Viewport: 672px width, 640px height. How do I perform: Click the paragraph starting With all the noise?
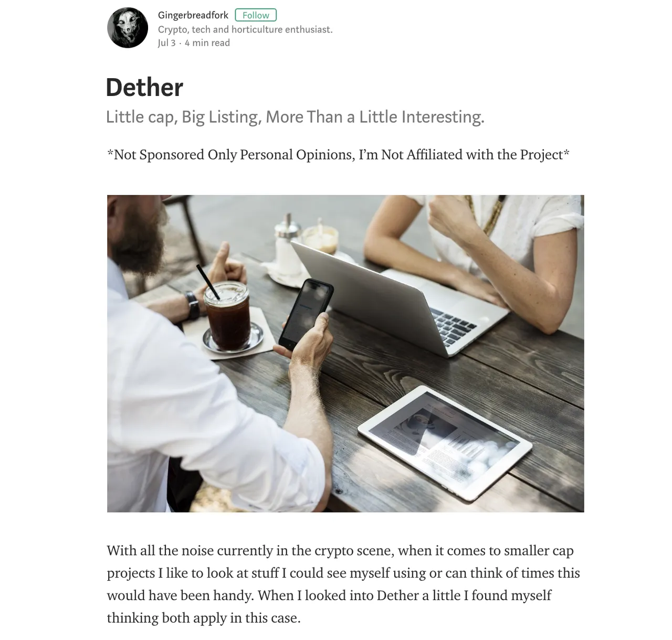pos(343,584)
